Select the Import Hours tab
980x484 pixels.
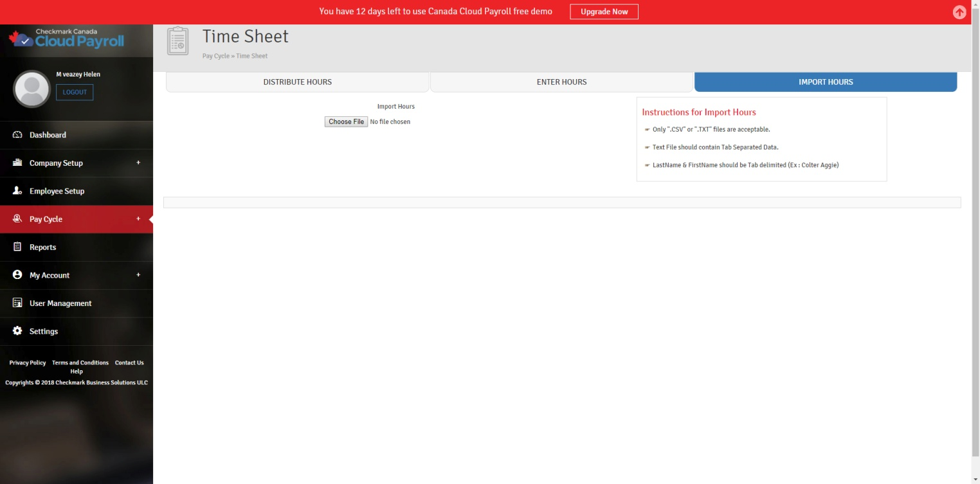826,82
